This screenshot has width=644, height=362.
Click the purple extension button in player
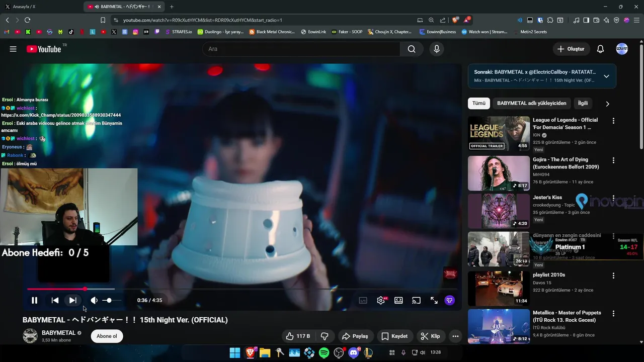point(450,300)
